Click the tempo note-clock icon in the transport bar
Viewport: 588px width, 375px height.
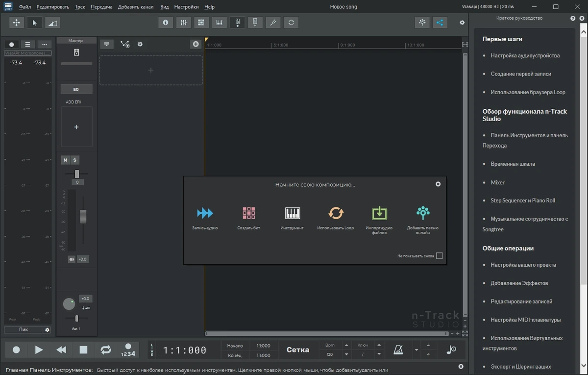click(x=451, y=350)
